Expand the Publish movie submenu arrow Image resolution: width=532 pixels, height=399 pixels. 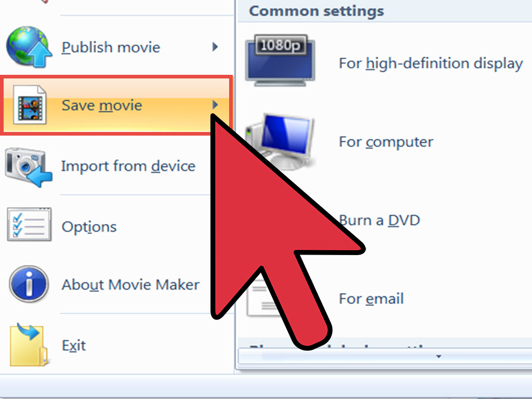(215, 47)
